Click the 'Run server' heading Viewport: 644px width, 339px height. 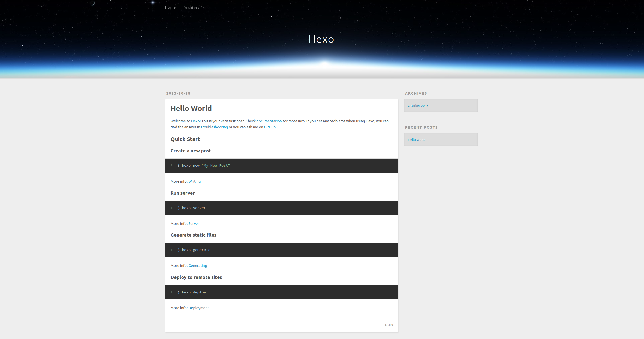183,193
